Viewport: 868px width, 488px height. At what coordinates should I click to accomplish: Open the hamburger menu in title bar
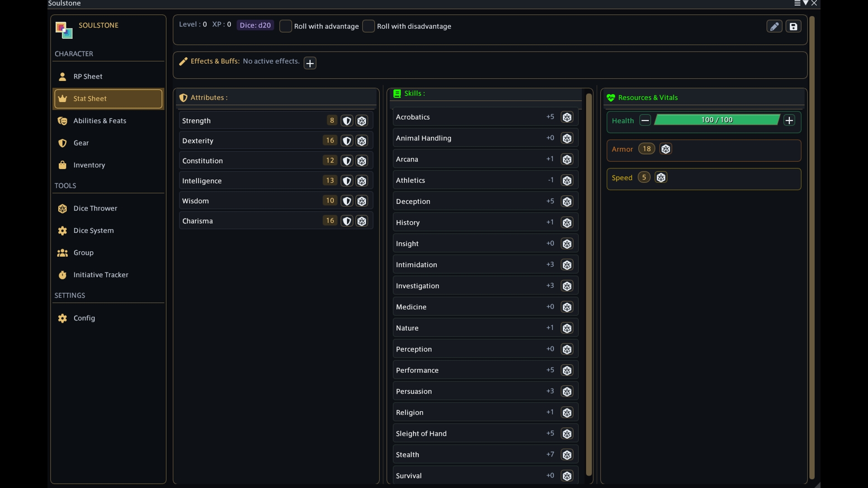797,3
